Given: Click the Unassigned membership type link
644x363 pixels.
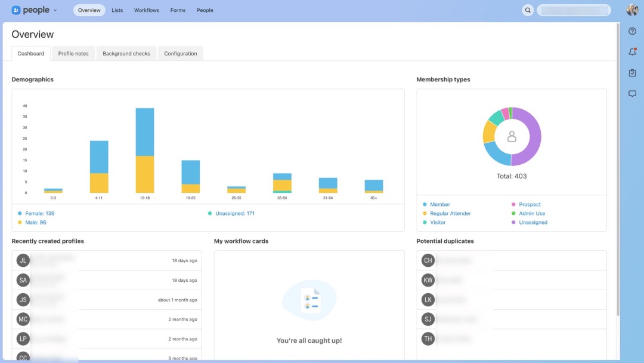Looking at the screenshot, I should [x=533, y=223].
